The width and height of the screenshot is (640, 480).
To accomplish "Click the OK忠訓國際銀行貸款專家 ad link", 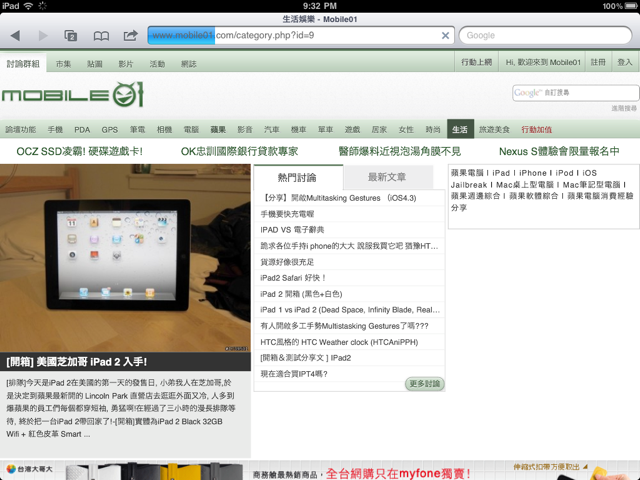I will (239, 151).
